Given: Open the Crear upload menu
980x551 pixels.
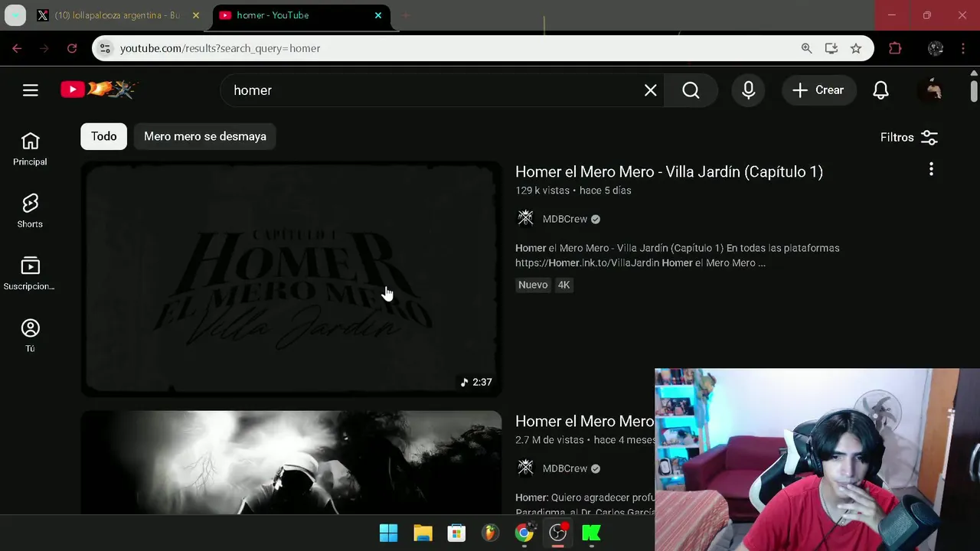Looking at the screenshot, I should (818, 90).
